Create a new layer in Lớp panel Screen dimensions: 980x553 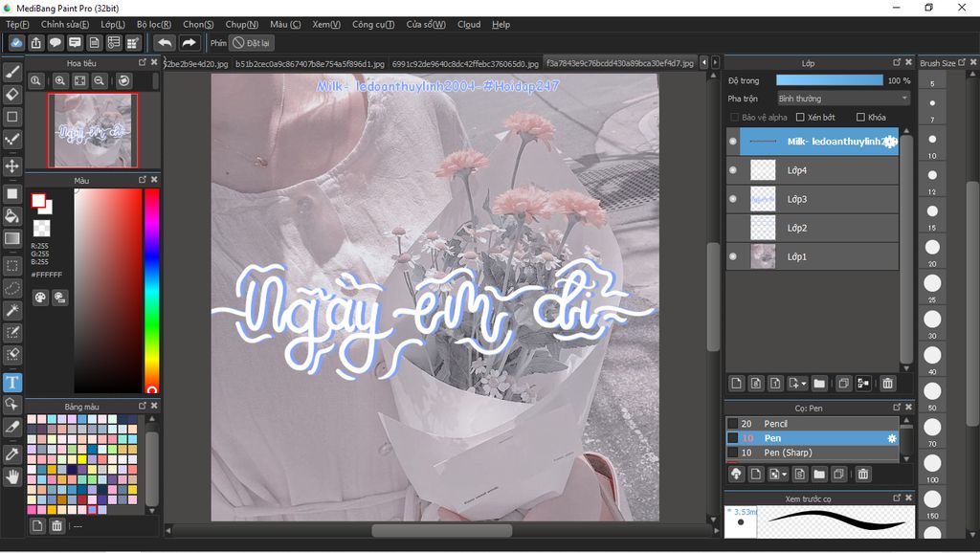tap(736, 383)
